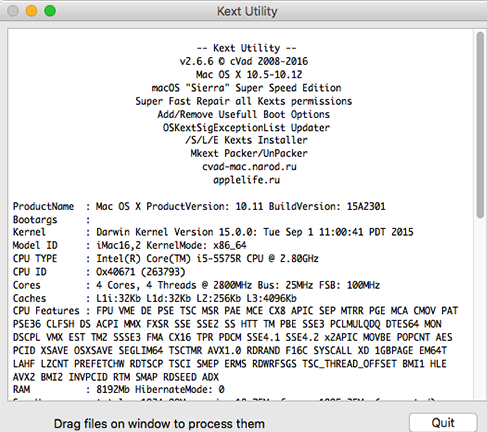Viewport: 487px width, 432px height.
Task: Click 'Super Fast Repair all Kexts permissions'
Action: tap(244, 101)
